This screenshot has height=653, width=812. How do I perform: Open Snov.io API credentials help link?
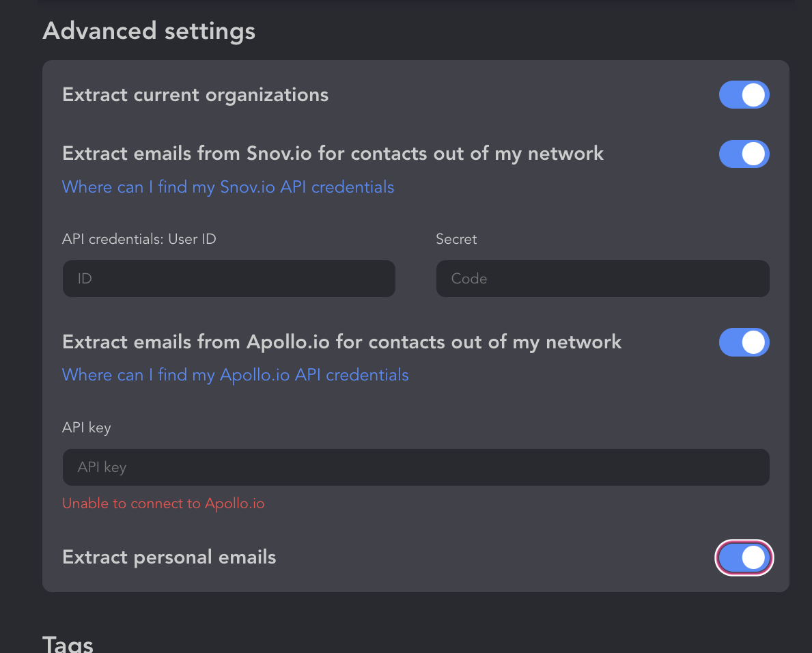(228, 187)
